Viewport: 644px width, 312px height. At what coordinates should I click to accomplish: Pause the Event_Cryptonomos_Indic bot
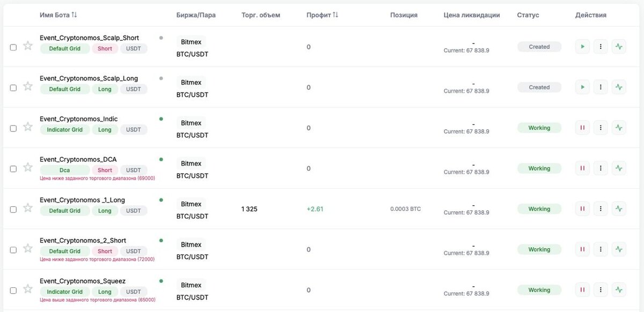click(582, 128)
